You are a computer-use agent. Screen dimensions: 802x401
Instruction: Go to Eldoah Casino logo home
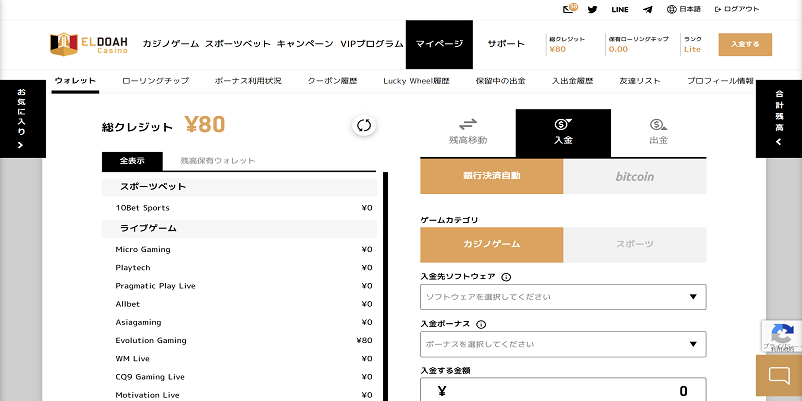(88, 44)
